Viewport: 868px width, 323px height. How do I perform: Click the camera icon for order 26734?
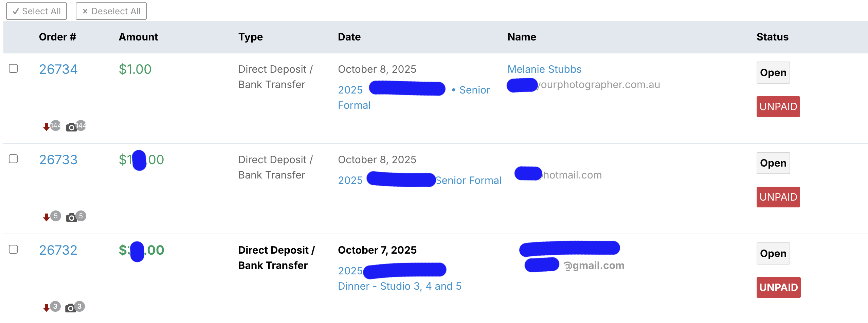[71, 128]
